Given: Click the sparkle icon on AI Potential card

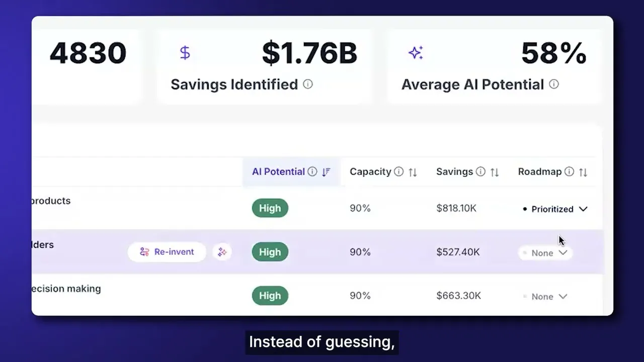Looking at the screenshot, I should coord(416,53).
